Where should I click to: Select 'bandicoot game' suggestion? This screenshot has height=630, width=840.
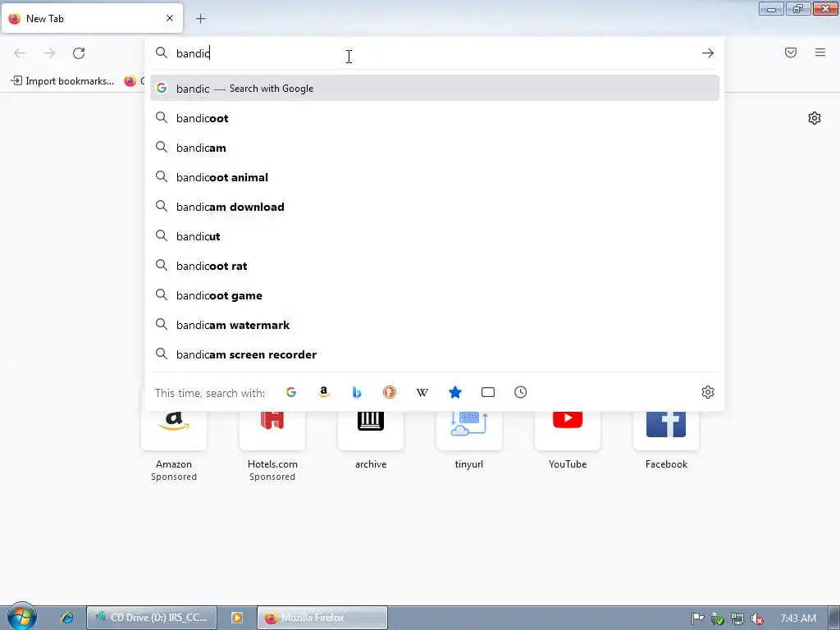[x=435, y=295]
